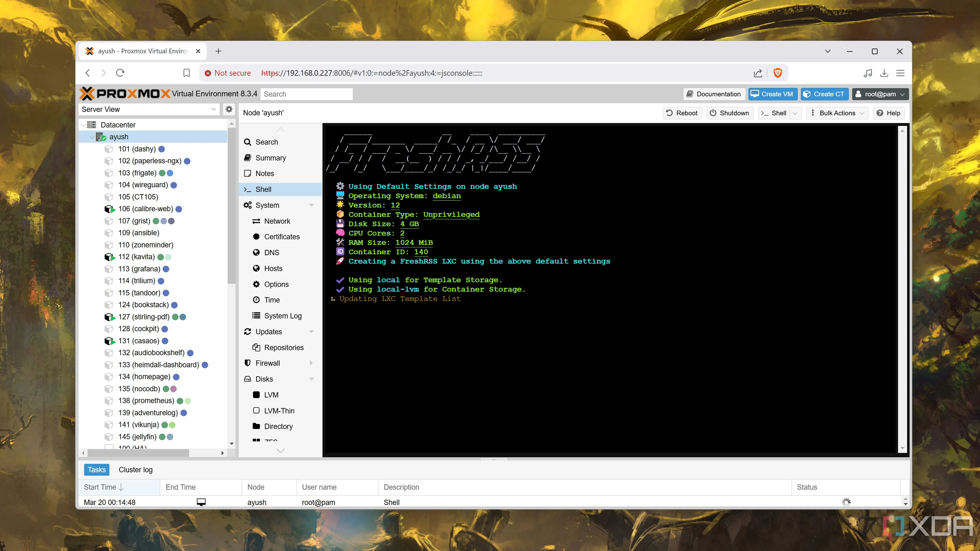Collapse the System menu section

point(311,205)
